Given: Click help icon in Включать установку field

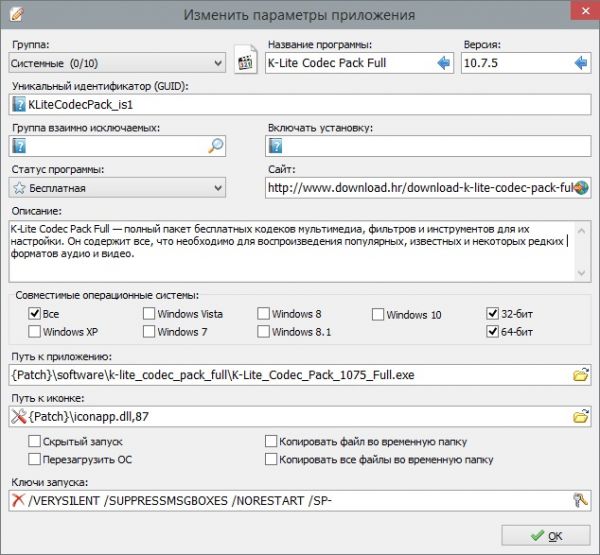Looking at the screenshot, I should coord(275,146).
